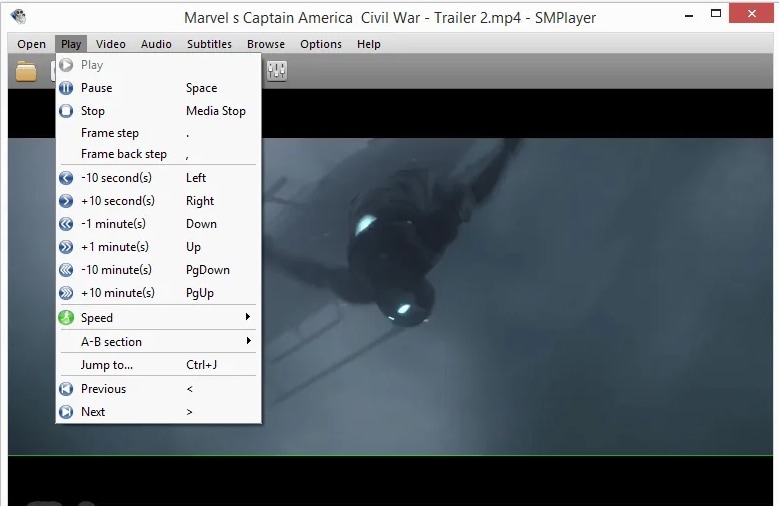Expand the A-B section submenu arrow
Screen dimensions: 779x506
pyautogui.click(x=247, y=341)
